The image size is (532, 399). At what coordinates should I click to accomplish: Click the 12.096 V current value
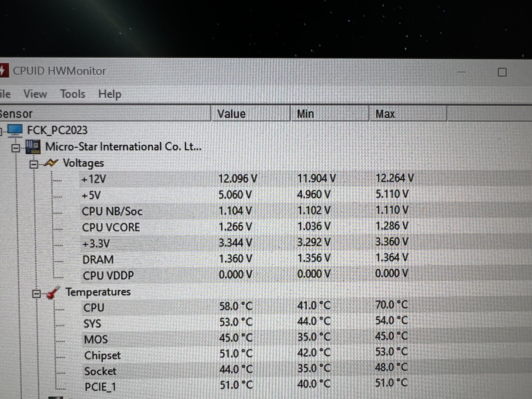[238, 179]
